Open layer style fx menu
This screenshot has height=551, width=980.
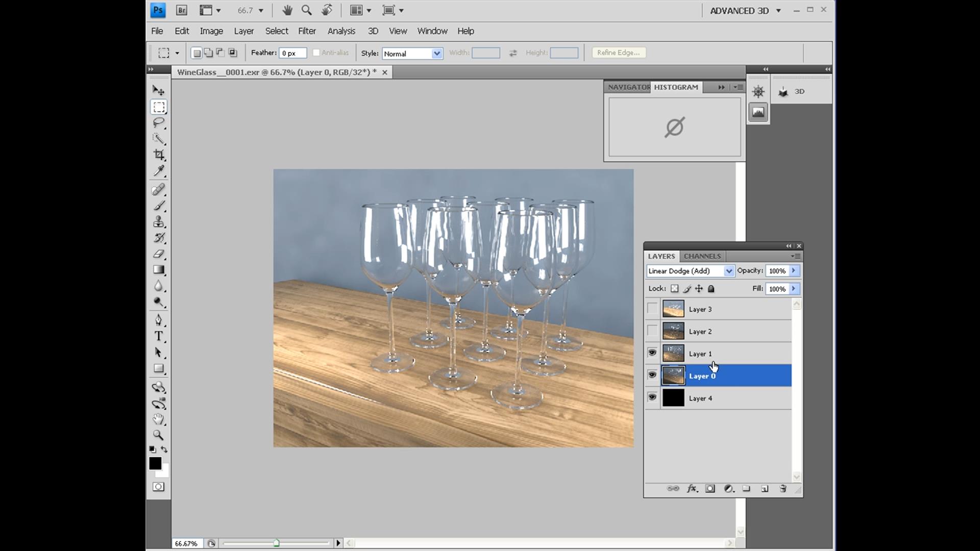[x=692, y=489]
